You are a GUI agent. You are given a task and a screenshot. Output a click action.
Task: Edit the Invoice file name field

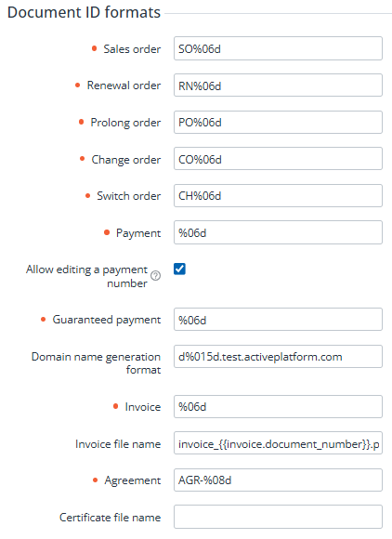(278, 443)
